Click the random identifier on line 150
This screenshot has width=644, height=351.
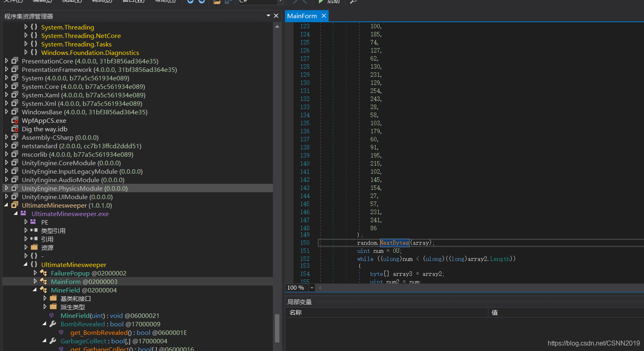(x=367, y=243)
